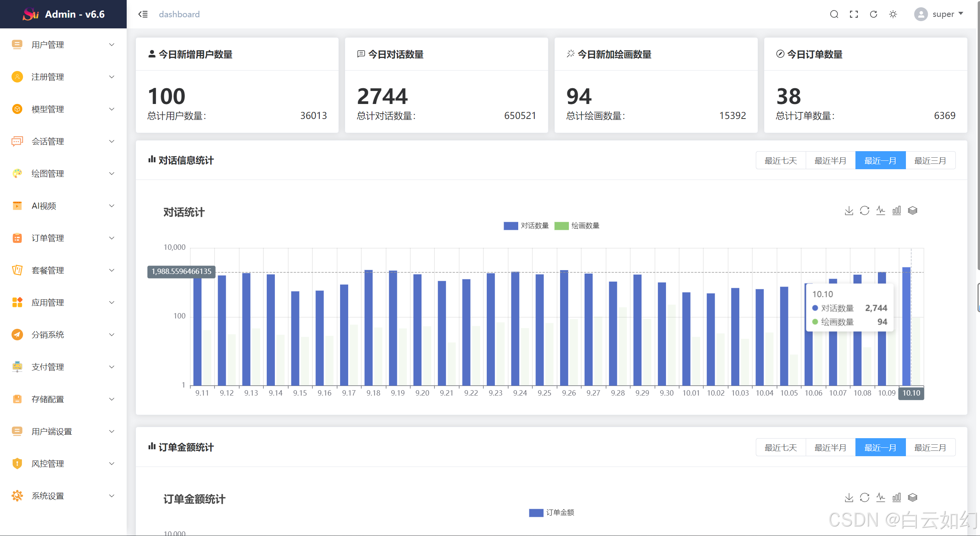Click the dashboard breadcrumb link
This screenshot has height=536, width=980.
(x=179, y=14)
